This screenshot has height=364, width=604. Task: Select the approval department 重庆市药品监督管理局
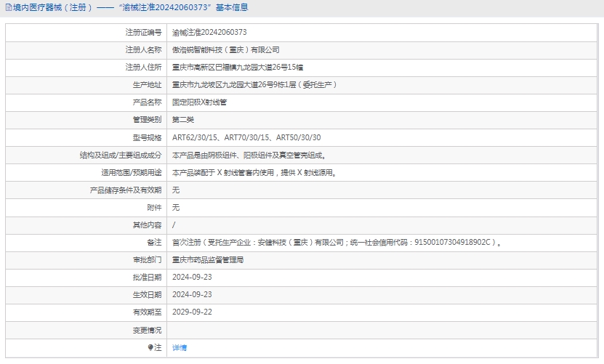(x=208, y=260)
